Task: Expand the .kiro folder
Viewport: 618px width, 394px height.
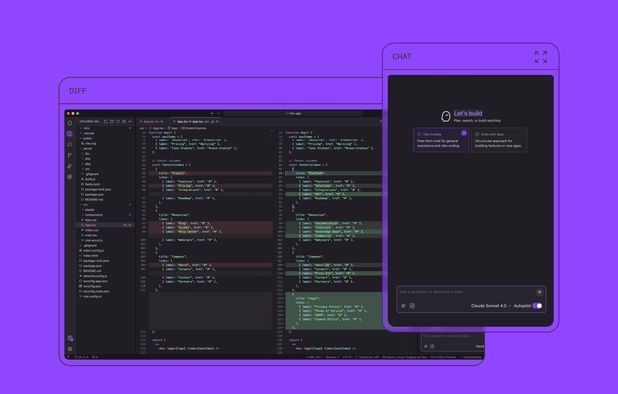Action: pos(86,128)
